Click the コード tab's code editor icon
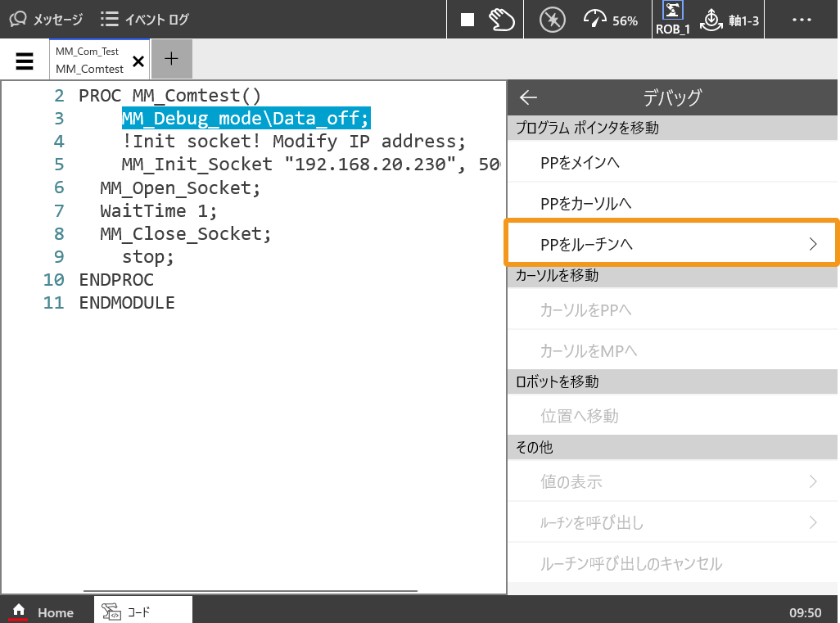Screen dimensions: 840x623 (x=111, y=612)
